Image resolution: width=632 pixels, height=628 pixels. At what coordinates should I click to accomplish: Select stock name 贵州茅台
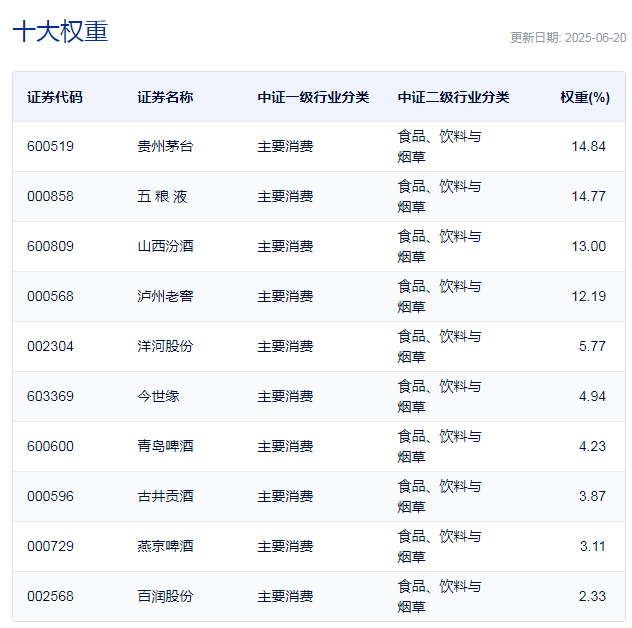tap(165, 146)
